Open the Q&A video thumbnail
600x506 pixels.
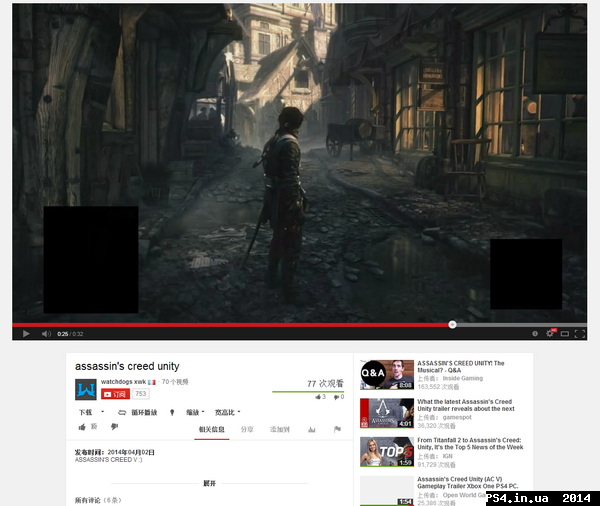pos(387,375)
